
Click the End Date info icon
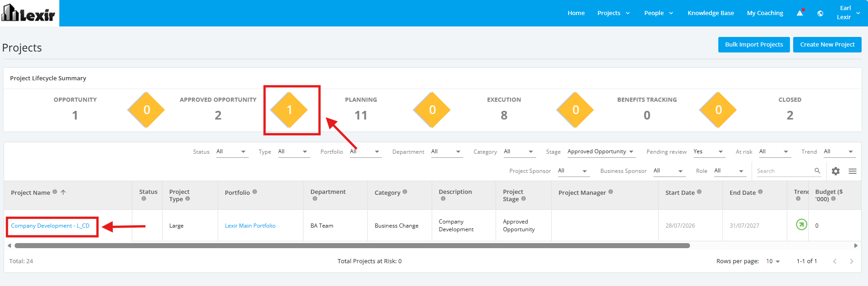click(760, 192)
